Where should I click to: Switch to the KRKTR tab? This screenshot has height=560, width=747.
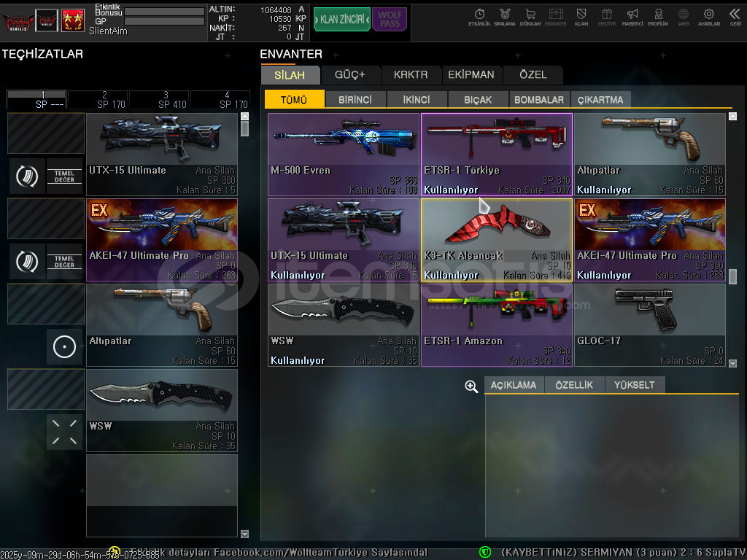click(411, 75)
